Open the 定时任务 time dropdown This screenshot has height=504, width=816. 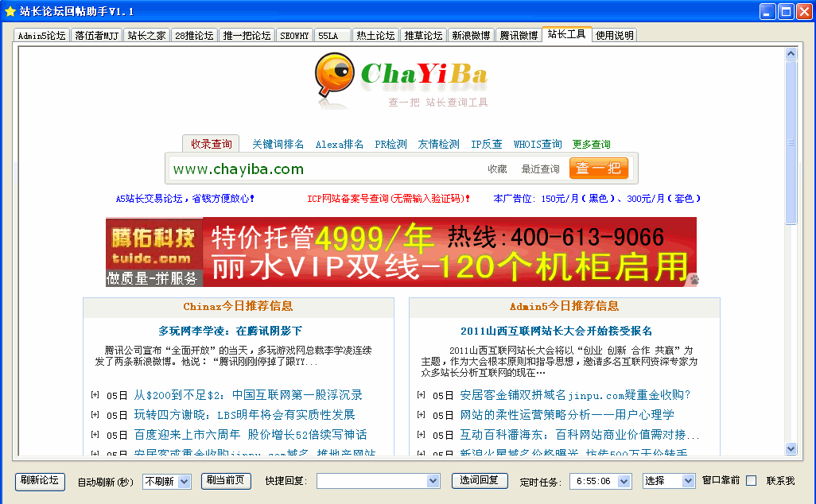pos(624,482)
